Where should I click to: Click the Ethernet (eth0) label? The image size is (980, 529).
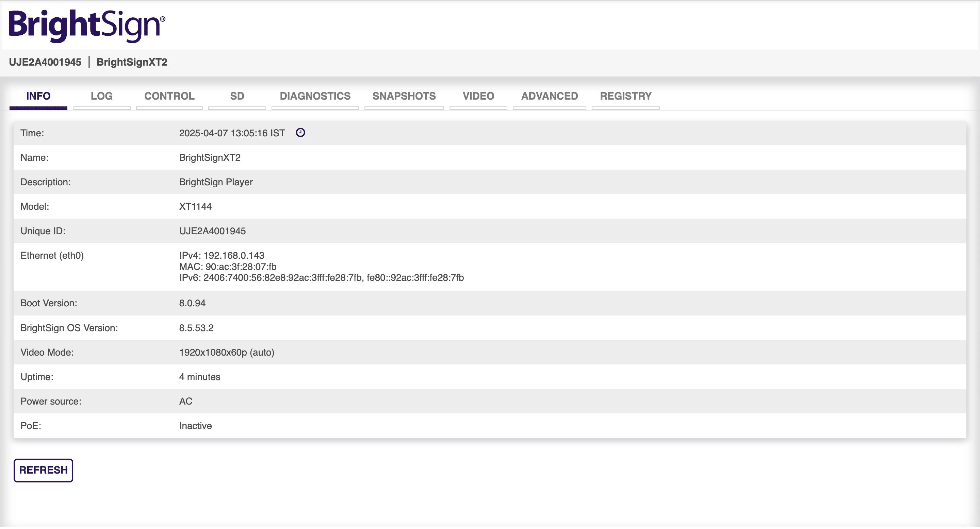[52, 255]
